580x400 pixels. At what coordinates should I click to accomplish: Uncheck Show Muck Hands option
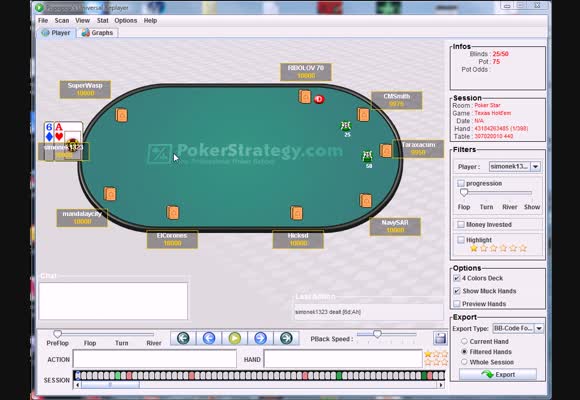[457, 291]
